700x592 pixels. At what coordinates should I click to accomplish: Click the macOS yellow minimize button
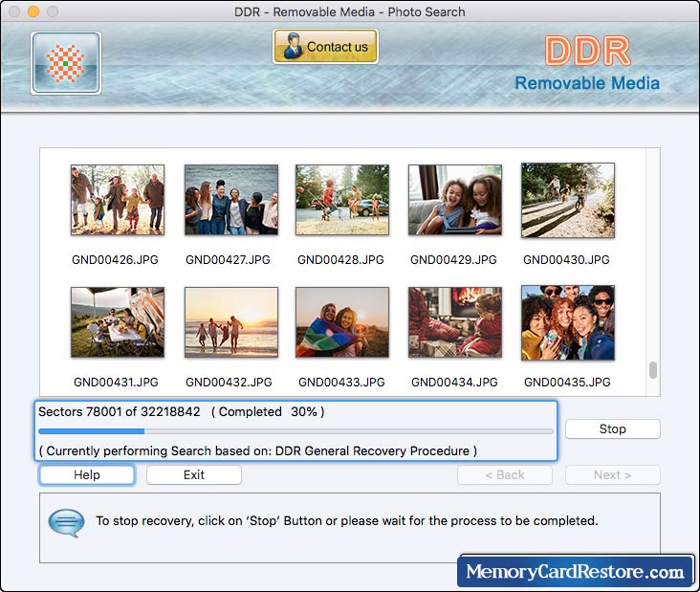click(x=33, y=11)
